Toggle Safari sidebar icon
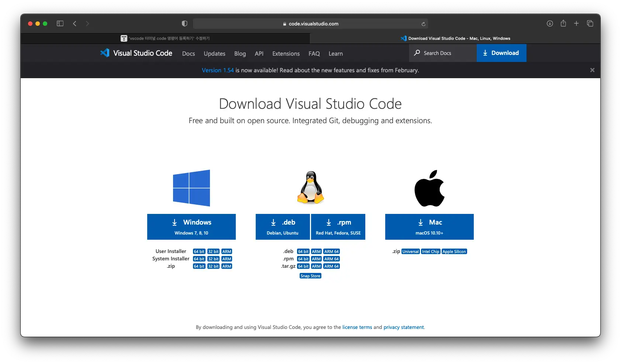The height and width of the screenshot is (364, 621). (x=60, y=24)
